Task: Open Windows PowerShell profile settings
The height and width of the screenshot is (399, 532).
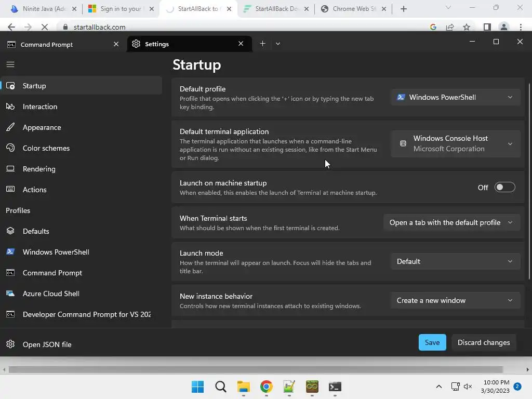Action: (x=82, y=252)
